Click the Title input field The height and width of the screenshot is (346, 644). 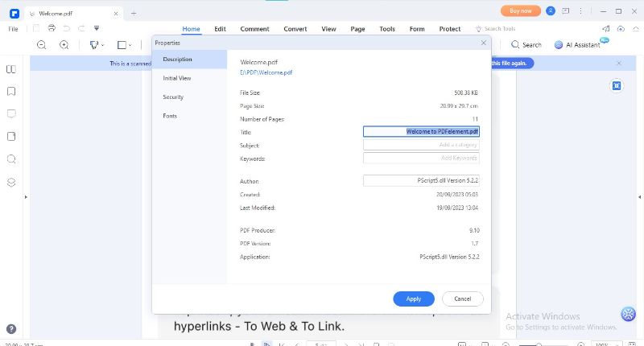click(x=421, y=131)
